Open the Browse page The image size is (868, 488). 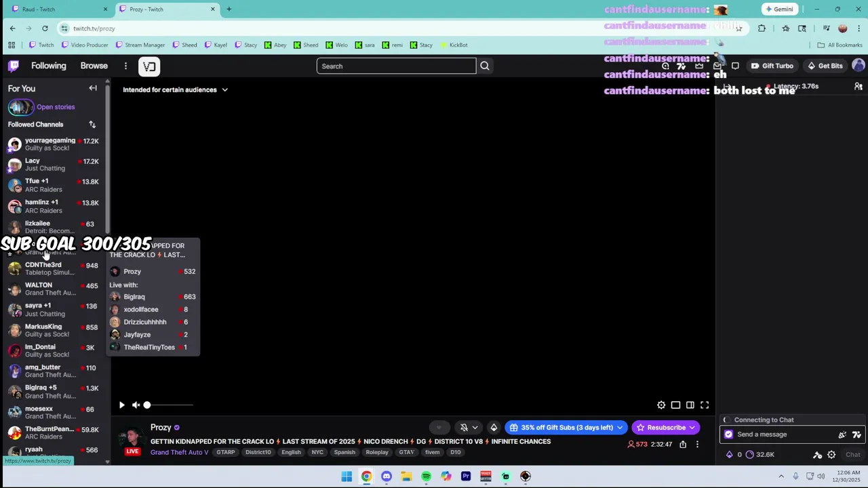pyautogui.click(x=94, y=66)
